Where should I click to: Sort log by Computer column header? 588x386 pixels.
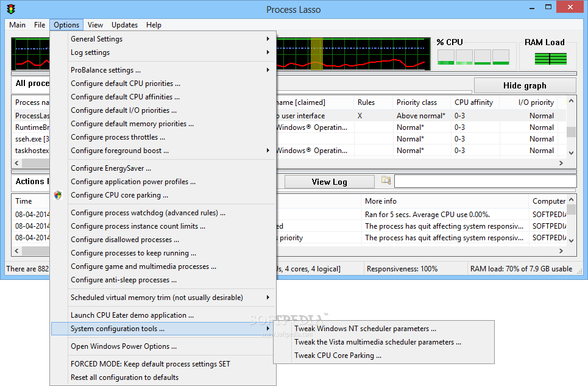point(548,201)
